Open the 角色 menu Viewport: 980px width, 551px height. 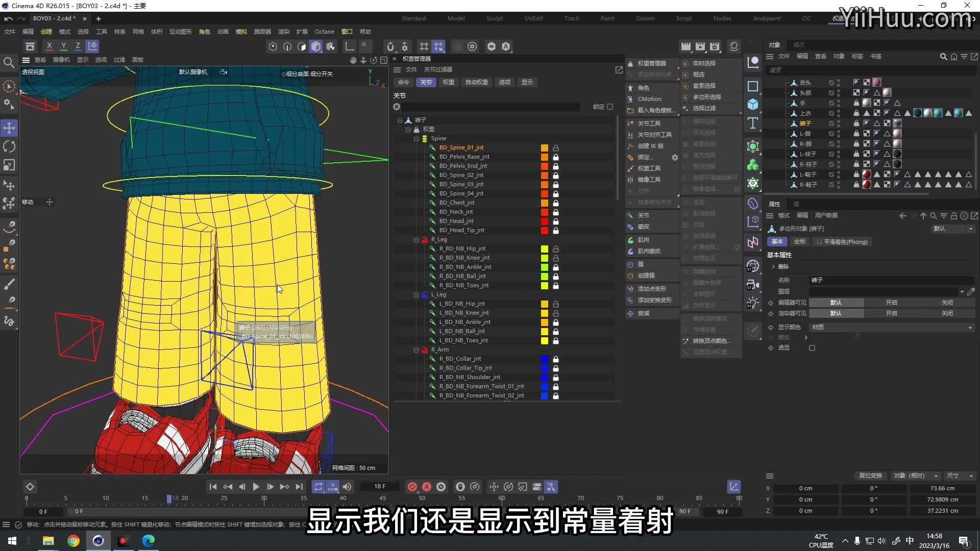coord(205,32)
